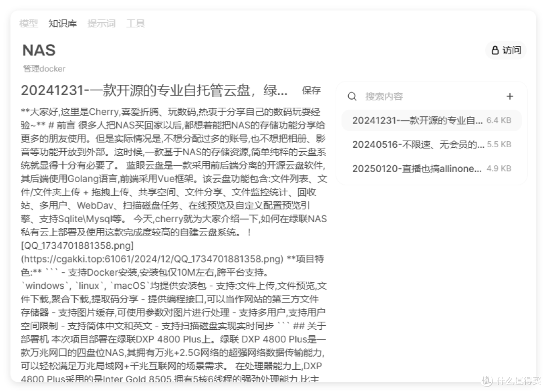Focus the 搜索内容 search field
The width and height of the screenshot is (546, 392).
(432, 96)
